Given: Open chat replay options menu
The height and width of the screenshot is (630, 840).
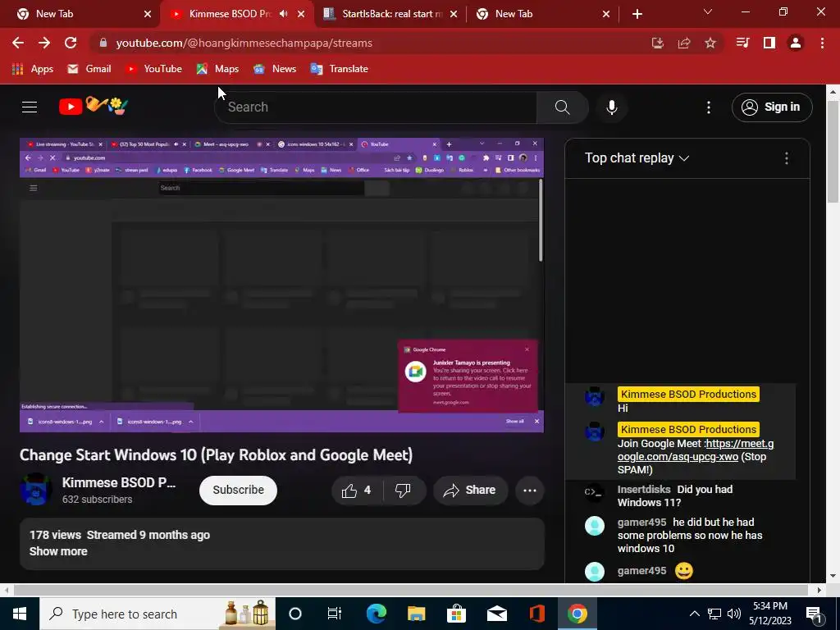Looking at the screenshot, I should tap(786, 158).
